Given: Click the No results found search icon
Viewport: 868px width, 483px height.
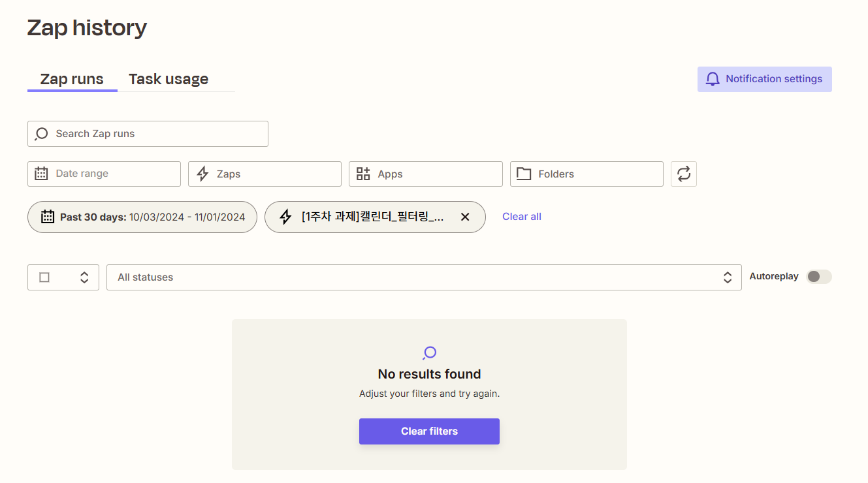Looking at the screenshot, I should (429, 353).
